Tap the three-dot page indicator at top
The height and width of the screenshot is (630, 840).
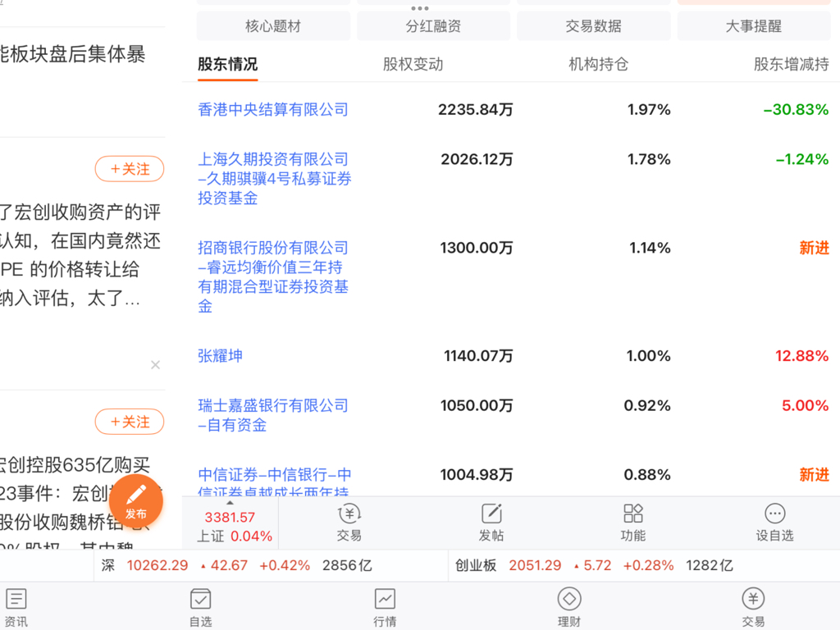pos(419,8)
